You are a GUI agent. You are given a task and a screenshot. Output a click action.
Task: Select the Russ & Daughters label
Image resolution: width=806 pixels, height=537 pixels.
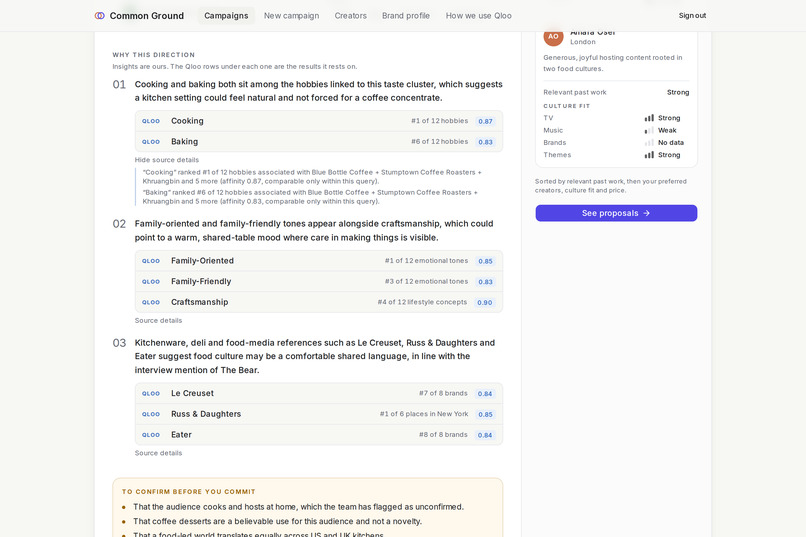pos(206,414)
